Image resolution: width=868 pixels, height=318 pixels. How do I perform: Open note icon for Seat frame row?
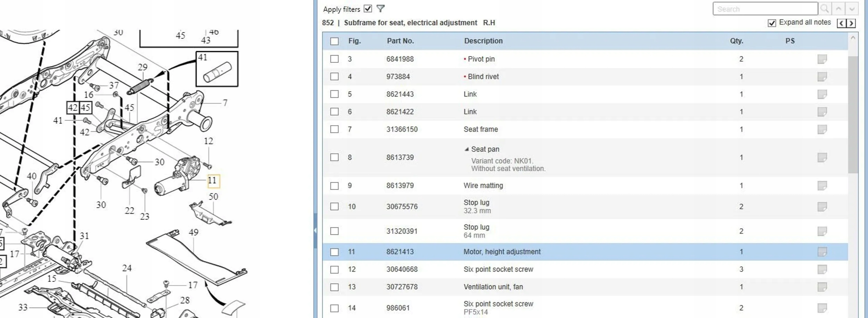(x=822, y=129)
